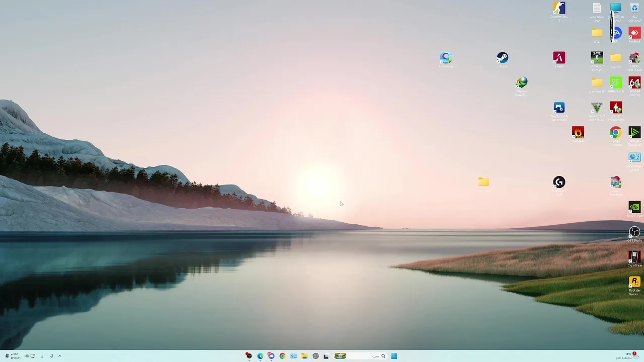The image size is (644, 362).
Task: Open the Windows Start menu
Action: [x=394, y=356]
